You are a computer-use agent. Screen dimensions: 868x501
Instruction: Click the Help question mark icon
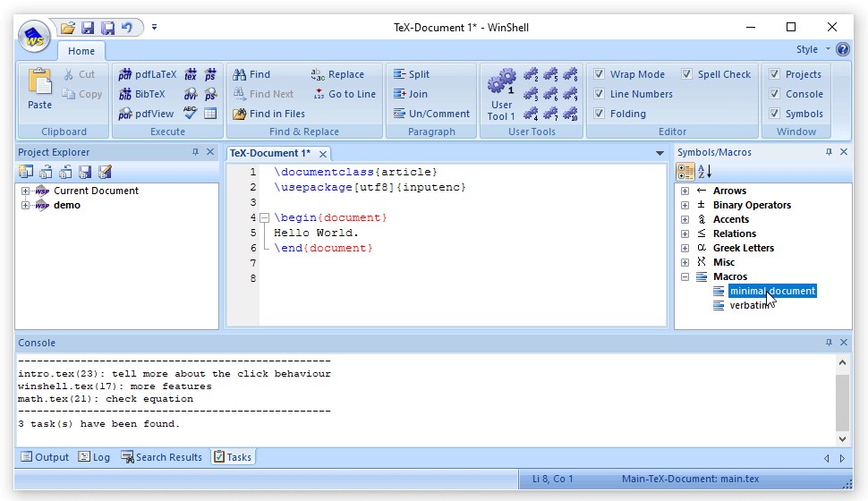coord(842,50)
